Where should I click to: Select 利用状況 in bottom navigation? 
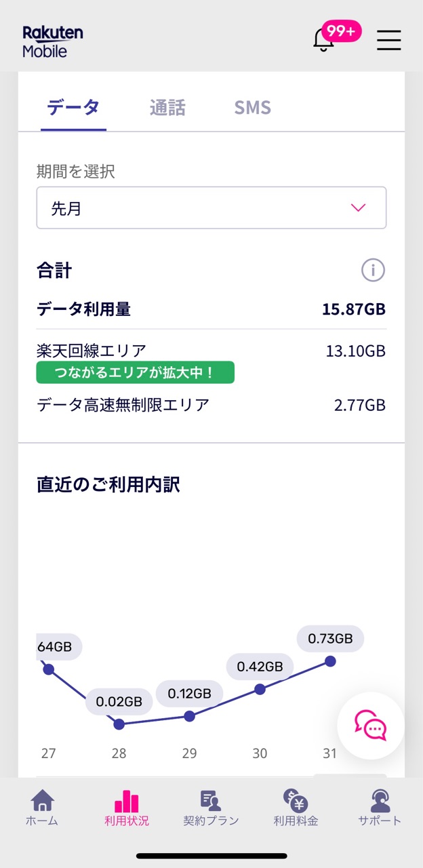coord(127,808)
